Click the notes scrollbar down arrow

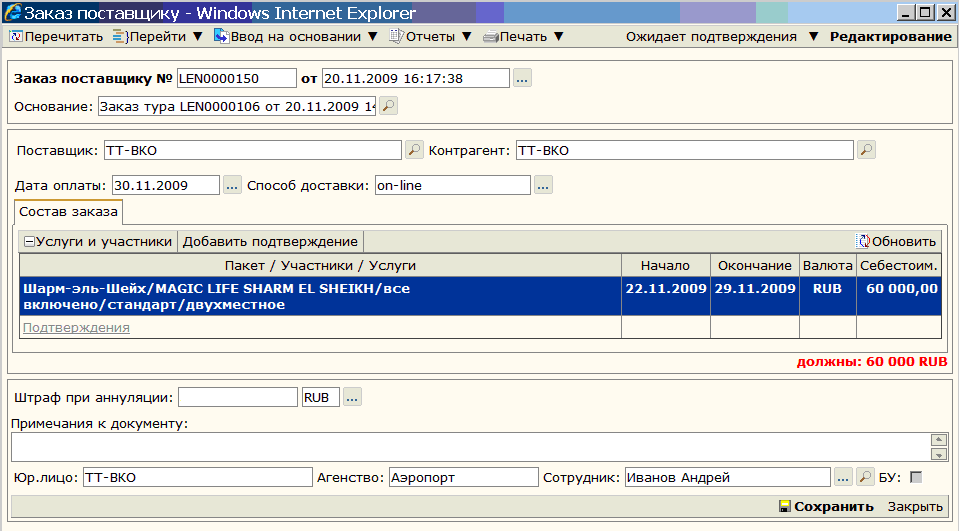click(x=939, y=454)
